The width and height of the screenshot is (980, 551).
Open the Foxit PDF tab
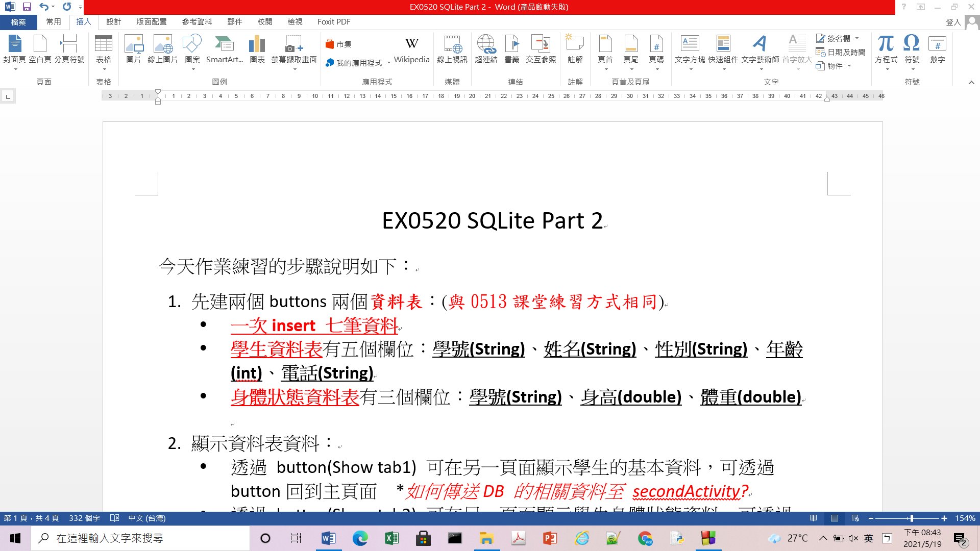click(334, 22)
